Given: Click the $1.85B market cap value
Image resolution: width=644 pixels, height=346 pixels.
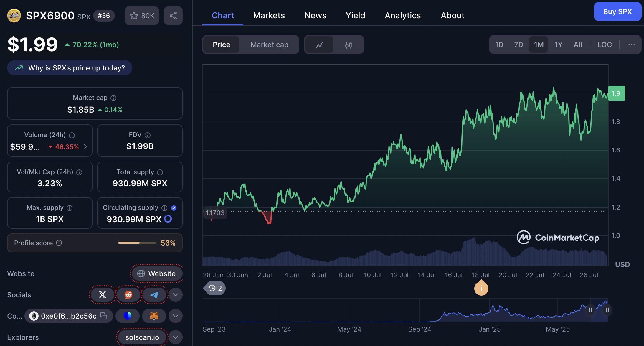Looking at the screenshot, I should click(81, 110).
